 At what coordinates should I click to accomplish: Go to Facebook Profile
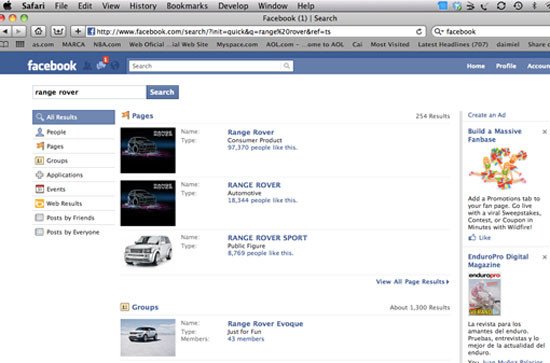(506, 66)
